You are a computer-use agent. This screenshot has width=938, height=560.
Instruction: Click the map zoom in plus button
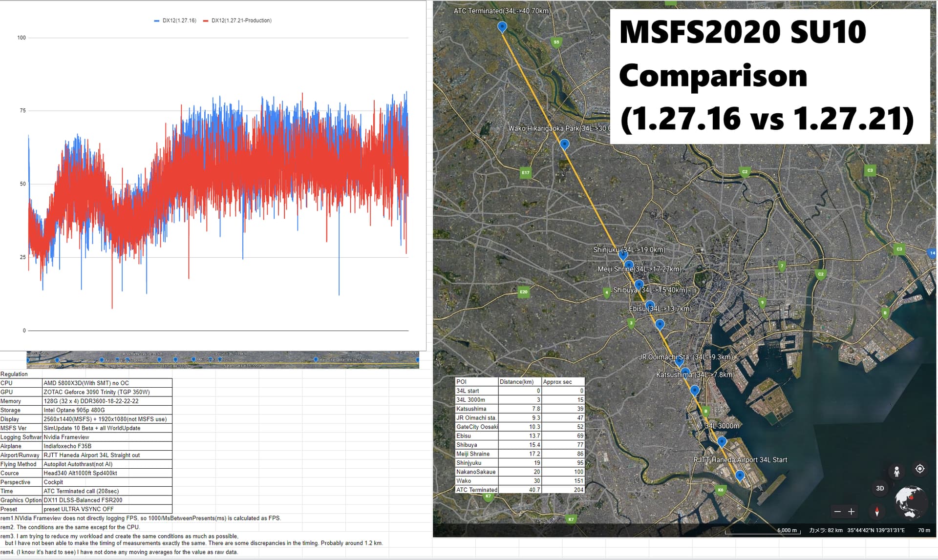coord(851,512)
